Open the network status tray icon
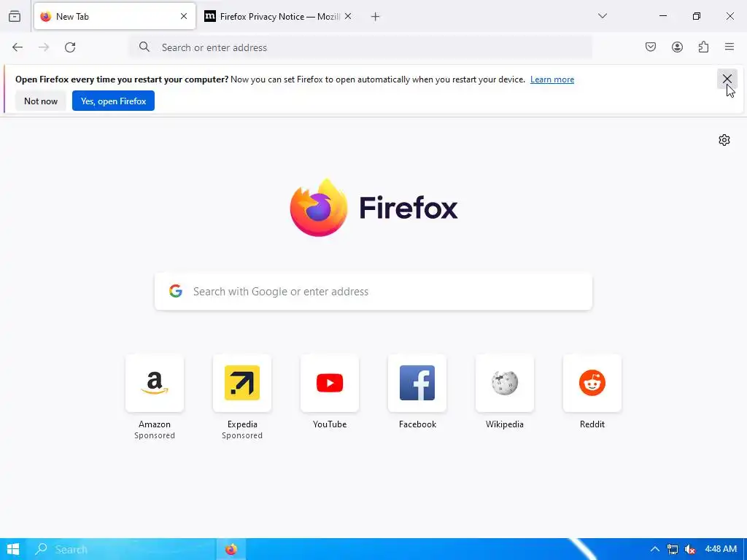 (672, 550)
